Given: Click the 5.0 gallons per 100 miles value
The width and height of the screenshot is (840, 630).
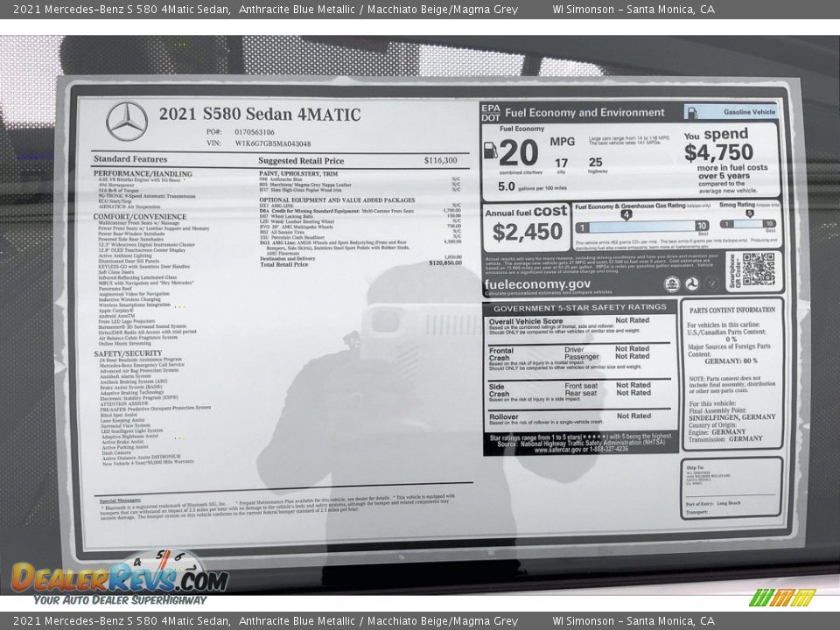Looking at the screenshot, I should 507,186.
